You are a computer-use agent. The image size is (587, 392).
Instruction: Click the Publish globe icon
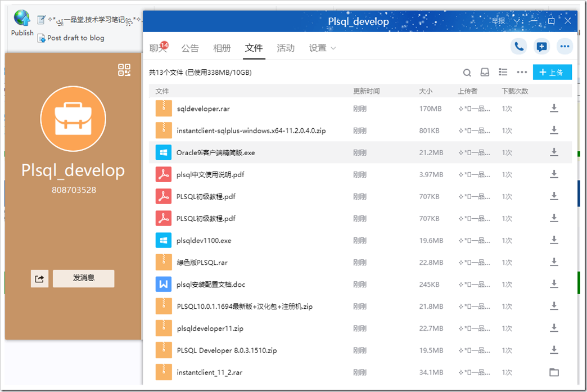pyautogui.click(x=22, y=18)
